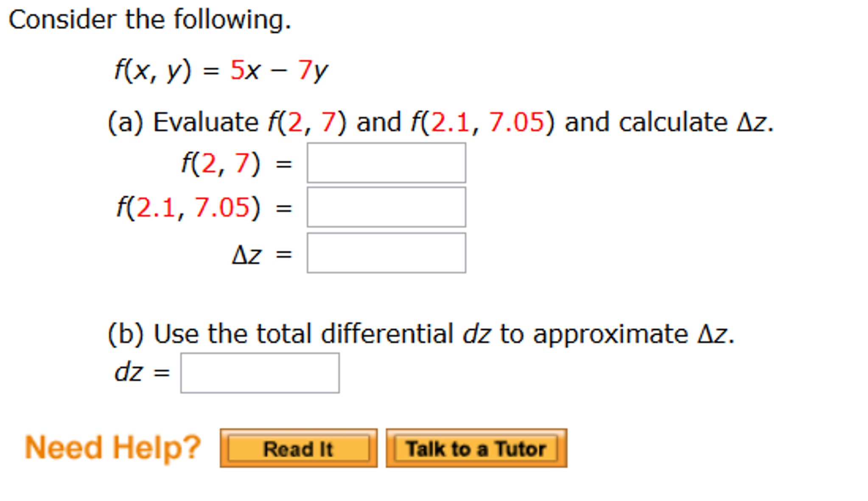Image resolution: width=868 pixels, height=501 pixels.
Task: Focus the answer box next to Δz
Action: [386, 254]
